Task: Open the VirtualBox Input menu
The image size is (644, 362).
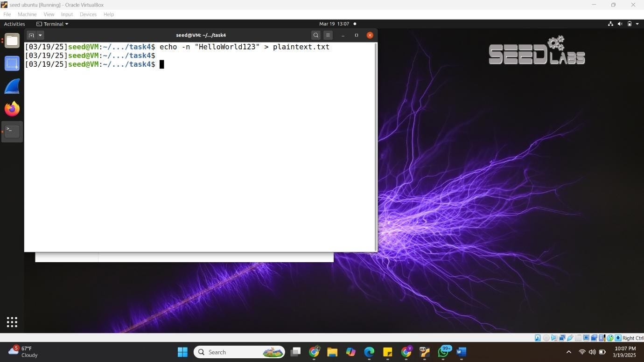Action: click(67, 14)
